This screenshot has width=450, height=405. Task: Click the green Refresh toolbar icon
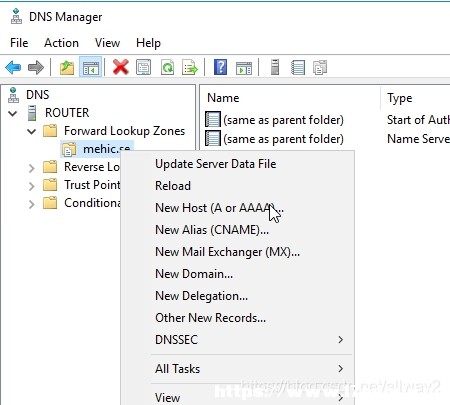click(x=167, y=67)
